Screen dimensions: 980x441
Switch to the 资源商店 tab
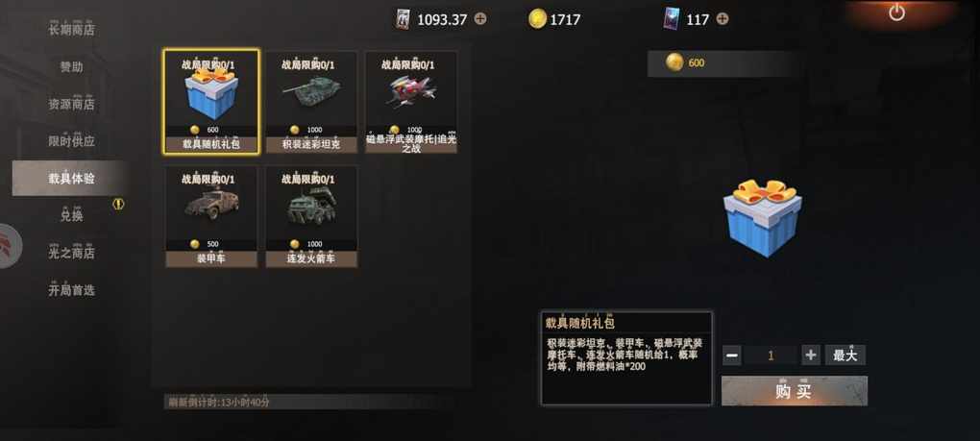pyautogui.click(x=72, y=104)
